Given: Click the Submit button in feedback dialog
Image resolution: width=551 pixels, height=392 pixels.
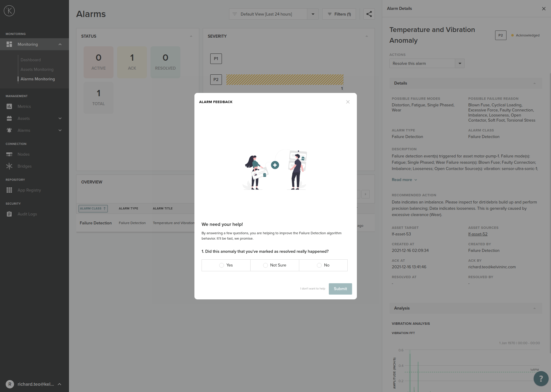Looking at the screenshot, I should point(340,289).
